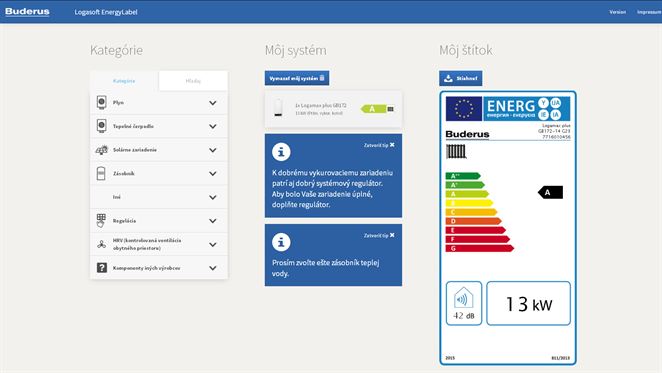
Task: Expand the Regulácia category
Action: 213,221
